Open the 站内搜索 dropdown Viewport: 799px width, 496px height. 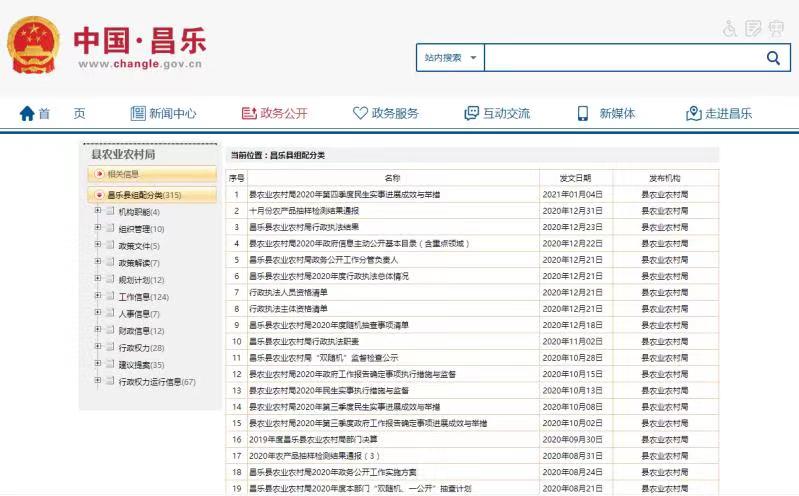pos(450,58)
